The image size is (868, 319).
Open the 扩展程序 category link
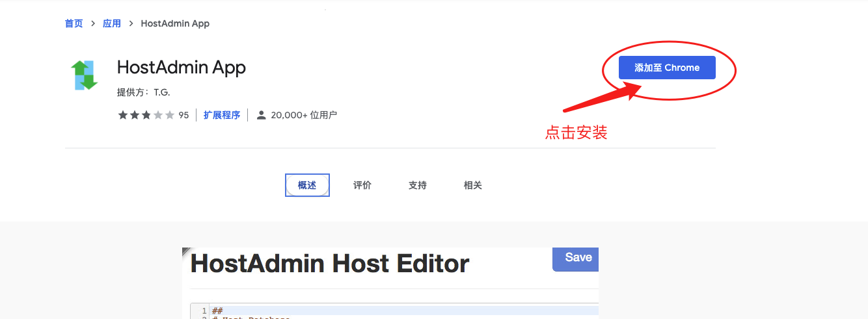(222, 115)
